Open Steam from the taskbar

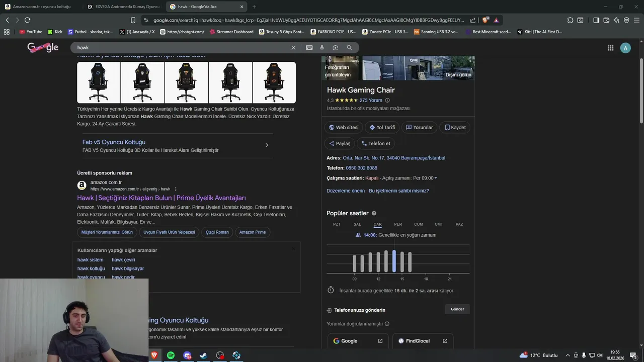tap(203, 355)
